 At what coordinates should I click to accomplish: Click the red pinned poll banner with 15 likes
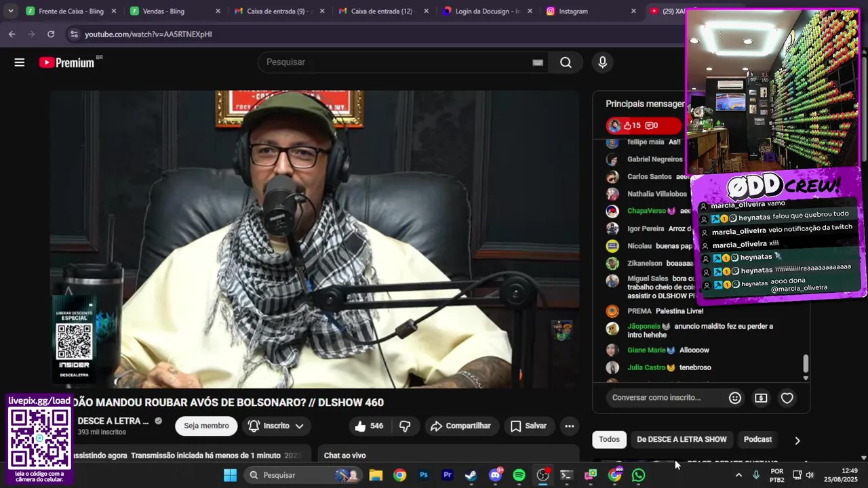point(643,125)
